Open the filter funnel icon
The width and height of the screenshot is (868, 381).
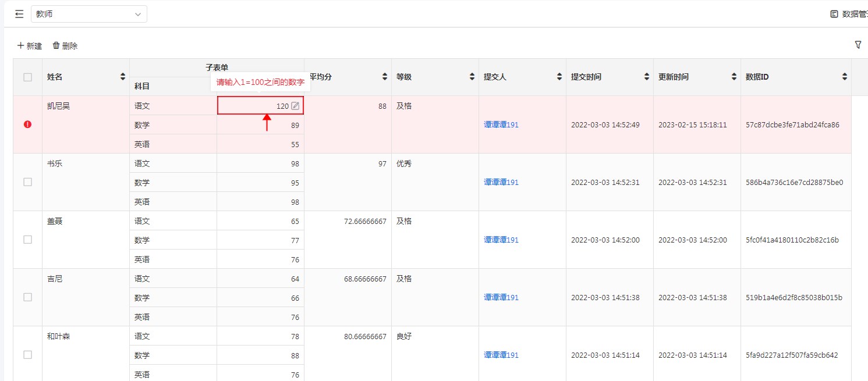(x=858, y=45)
